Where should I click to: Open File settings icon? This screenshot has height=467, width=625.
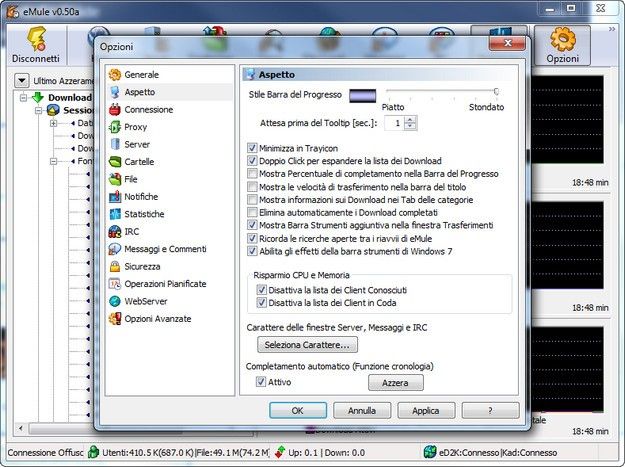(115, 179)
